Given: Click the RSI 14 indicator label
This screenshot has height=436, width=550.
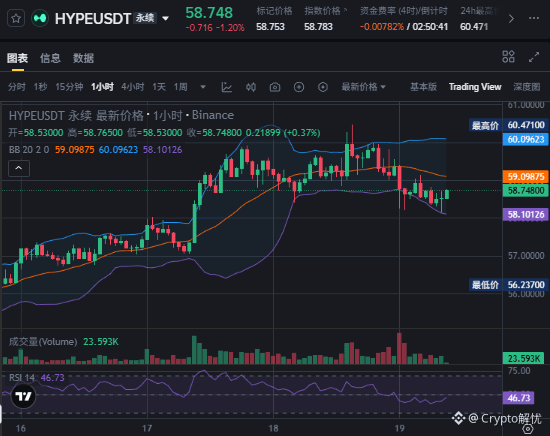Looking at the screenshot, I should pyautogui.click(x=22, y=378).
